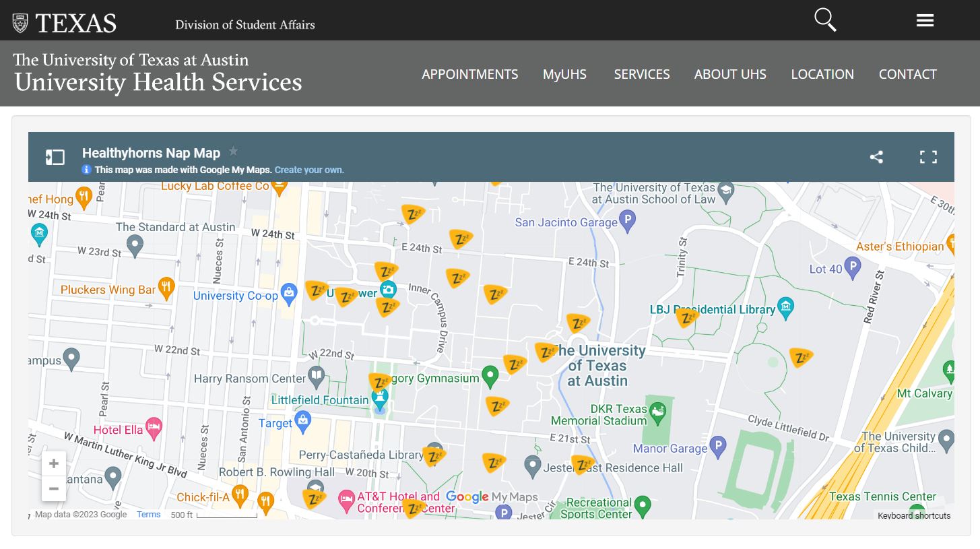
Task: Select the LBJ Presidential Library museum icon
Action: 785,308
